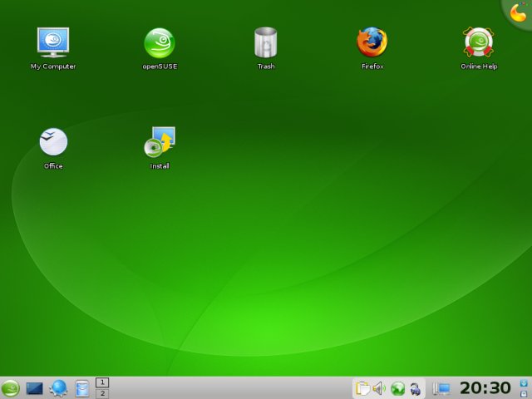Start the Install desktop icon
The image size is (532, 399).
pos(160,142)
